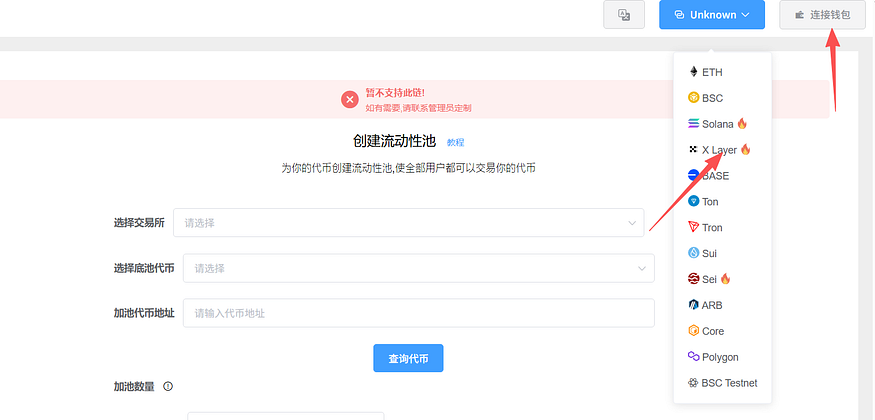Click the Tron logo icon
This screenshot has height=420, width=875.
tap(694, 227)
